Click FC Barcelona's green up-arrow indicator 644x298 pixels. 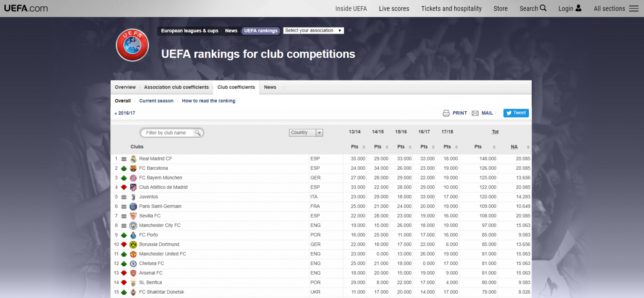click(x=124, y=169)
